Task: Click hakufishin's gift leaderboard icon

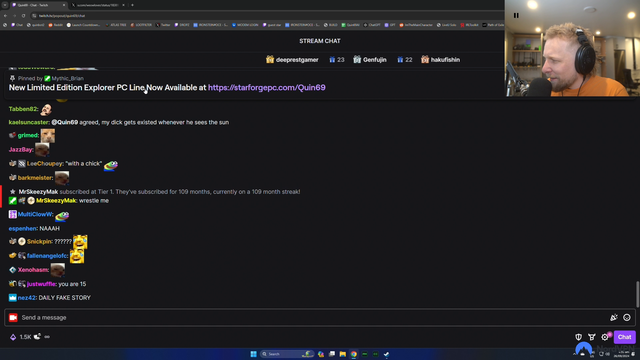Action: coord(425,60)
